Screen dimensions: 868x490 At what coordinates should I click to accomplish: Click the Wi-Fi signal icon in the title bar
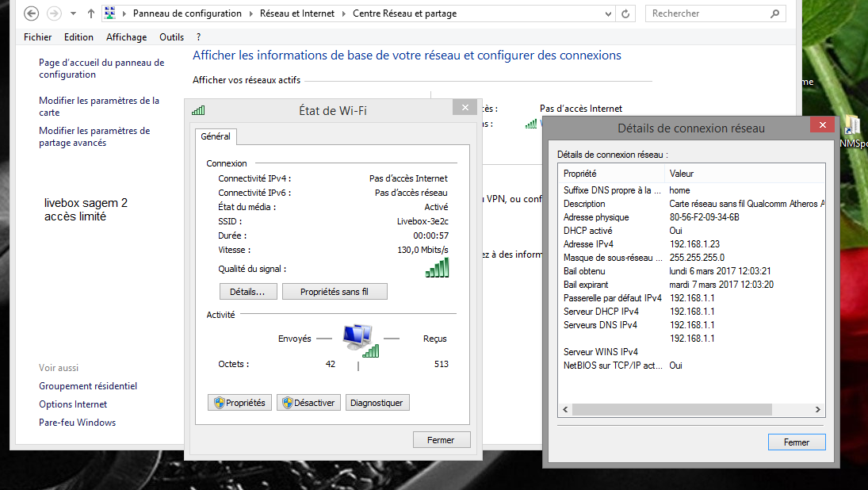pos(198,110)
